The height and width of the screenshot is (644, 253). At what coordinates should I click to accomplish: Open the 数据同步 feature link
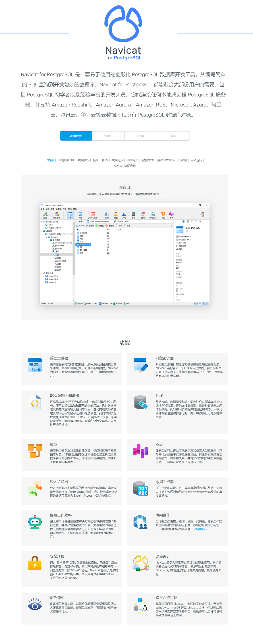coord(117,160)
